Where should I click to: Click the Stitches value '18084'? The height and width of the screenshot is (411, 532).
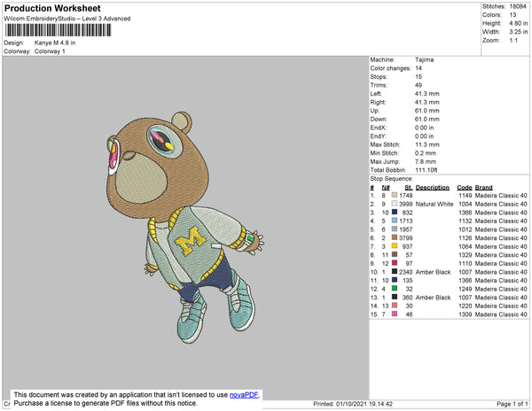pyautogui.click(x=518, y=6)
